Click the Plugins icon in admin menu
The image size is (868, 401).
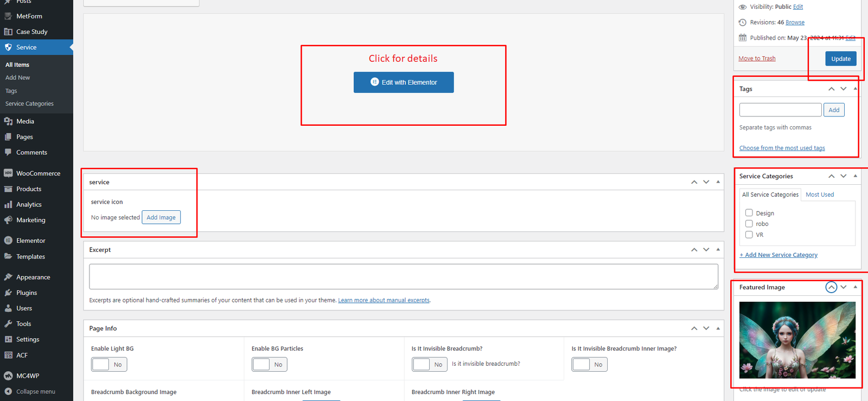tap(8, 293)
